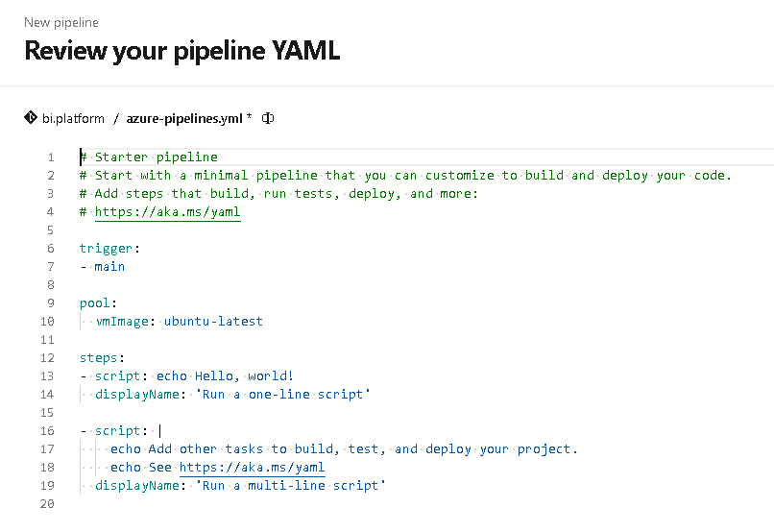Follow the aka.ms/yaml link on line 18

coord(252,468)
